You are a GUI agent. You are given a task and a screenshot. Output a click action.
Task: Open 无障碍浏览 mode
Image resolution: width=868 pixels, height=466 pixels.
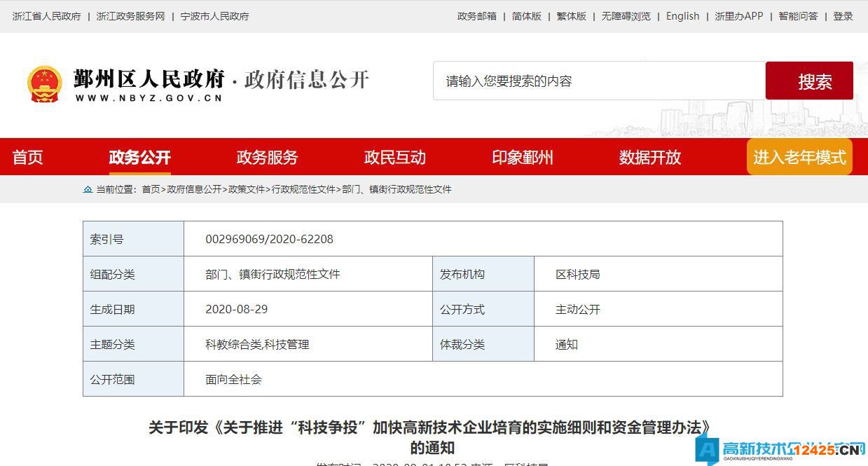coord(626,16)
